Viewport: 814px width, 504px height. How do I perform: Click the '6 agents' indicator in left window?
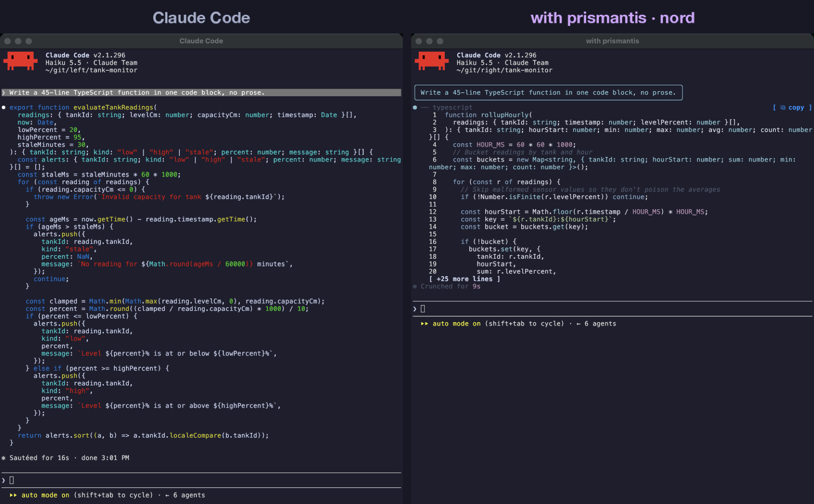point(189,495)
